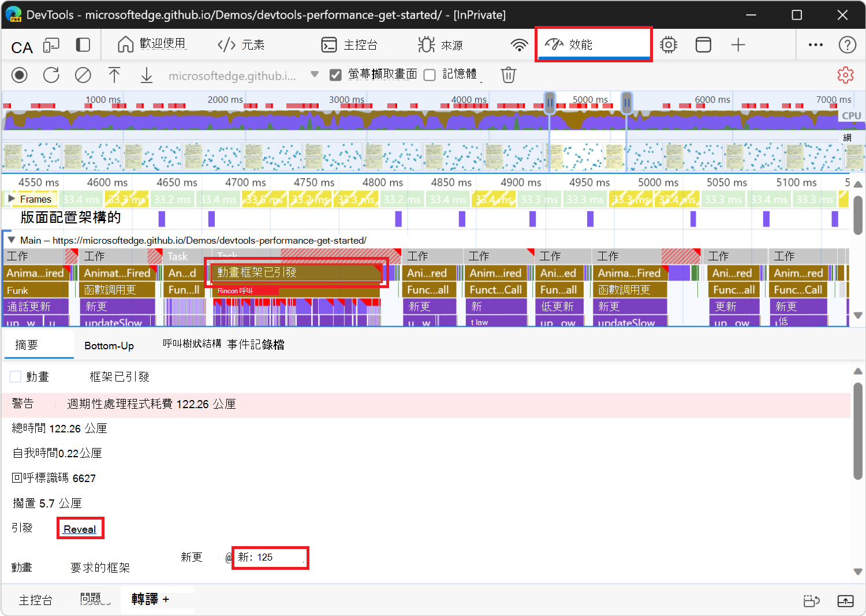Click the 6000 ms overview time marker
Viewport: 866px width, 616px height.
coord(712,99)
